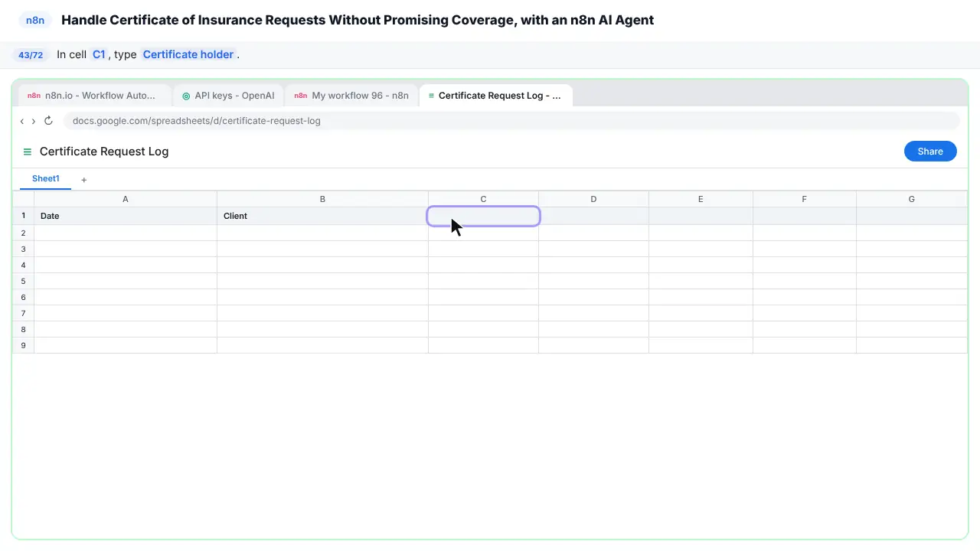This screenshot has height=551, width=980.
Task: Switch to the n8n.io Workflow Automation tab
Action: 94,96
